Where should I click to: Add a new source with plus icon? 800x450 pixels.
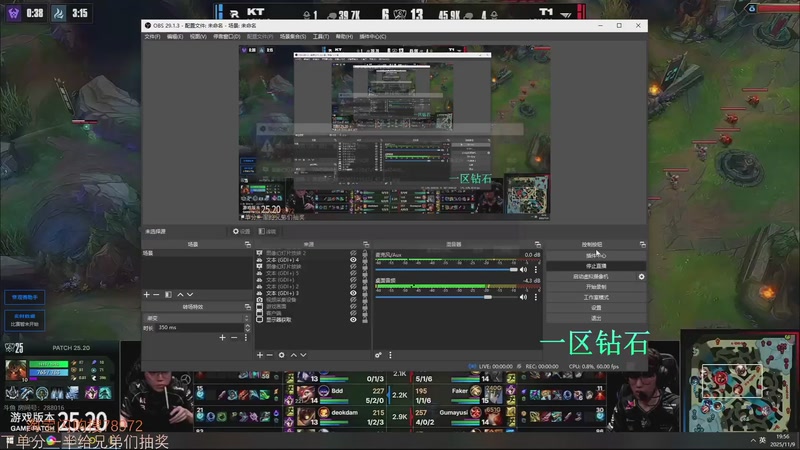[260, 355]
